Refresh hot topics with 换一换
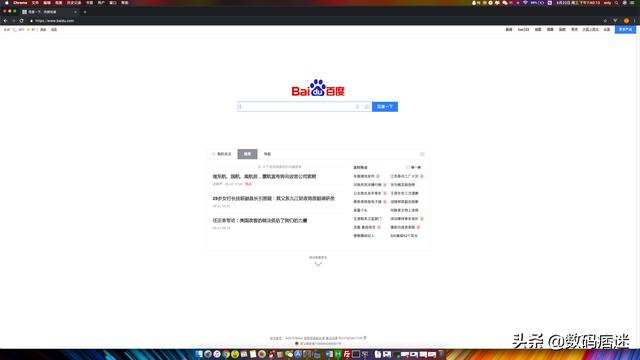 414,167
